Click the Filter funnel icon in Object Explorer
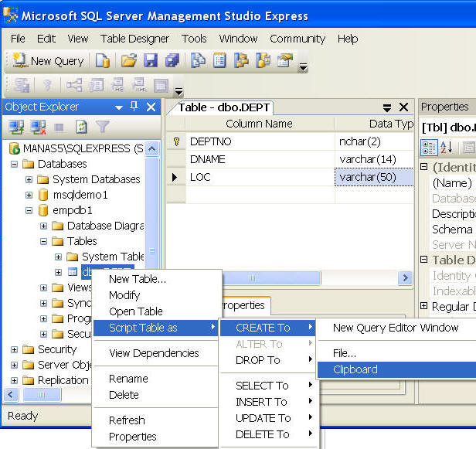Image resolution: width=476 pixels, height=449 pixels. 102,127
